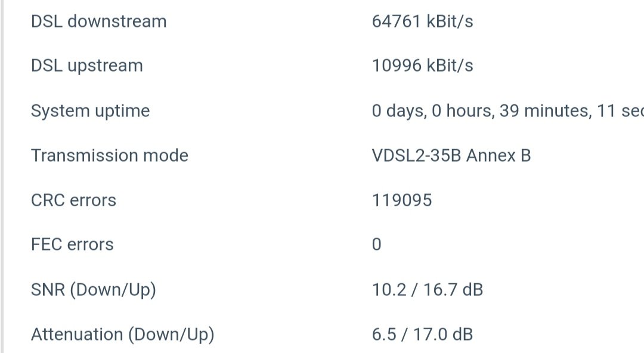
Task: Select the SNR (Down/Up) label
Action: click(94, 290)
